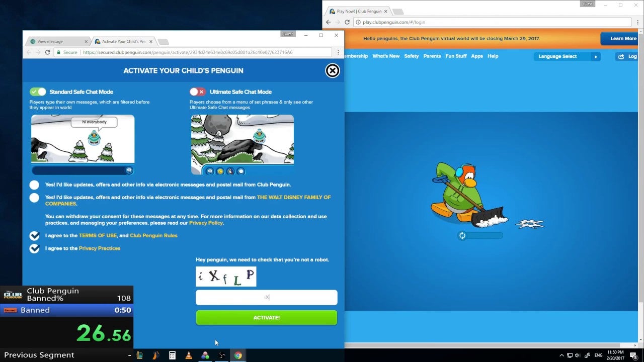Enable Ultimate Safe Chat Mode switch
Image resolution: width=644 pixels, height=362 pixels.
coord(198,92)
